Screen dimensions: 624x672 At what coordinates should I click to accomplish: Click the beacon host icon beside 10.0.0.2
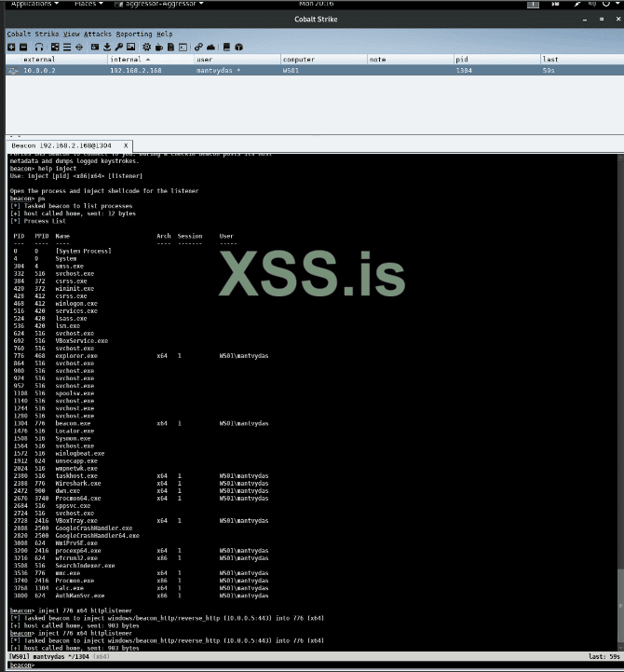(x=13, y=71)
